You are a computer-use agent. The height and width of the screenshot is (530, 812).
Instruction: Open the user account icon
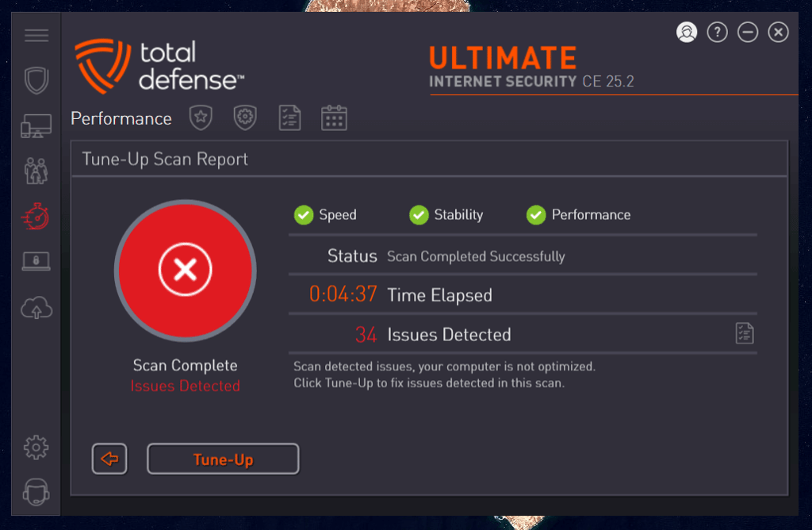[687, 32]
